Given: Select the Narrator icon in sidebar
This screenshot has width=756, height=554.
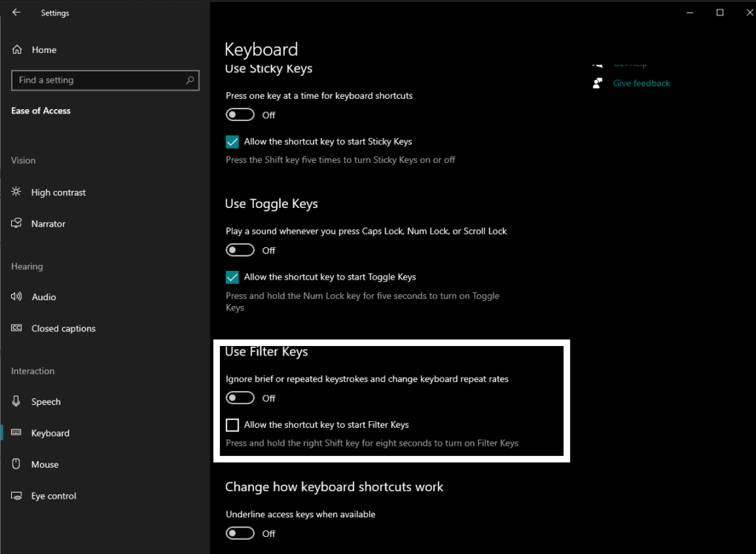Looking at the screenshot, I should [16, 224].
